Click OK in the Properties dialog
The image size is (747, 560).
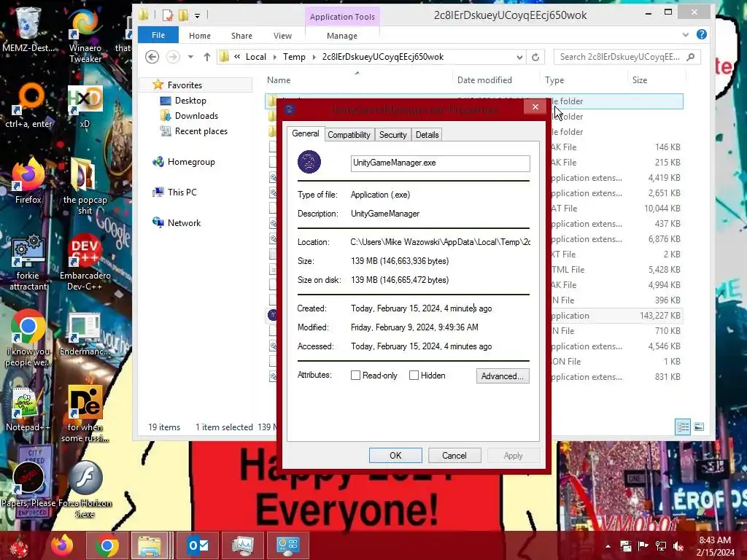[395, 455]
